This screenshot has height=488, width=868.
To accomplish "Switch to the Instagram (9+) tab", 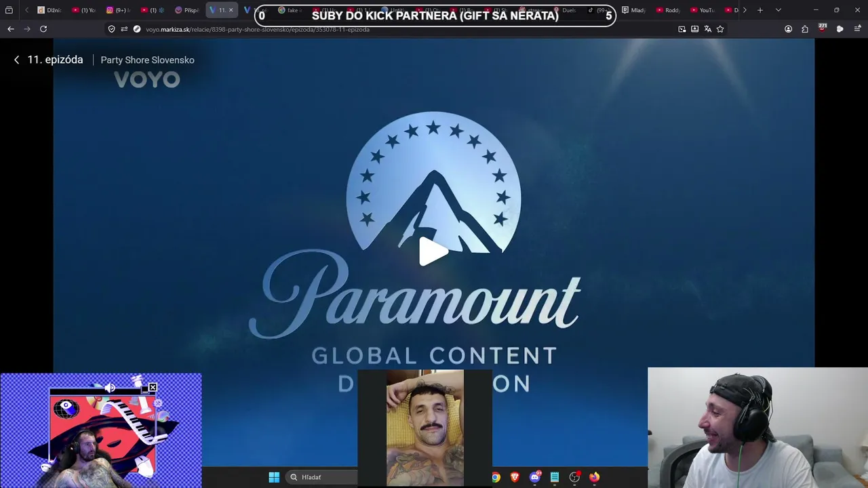I will (x=118, y=10).
